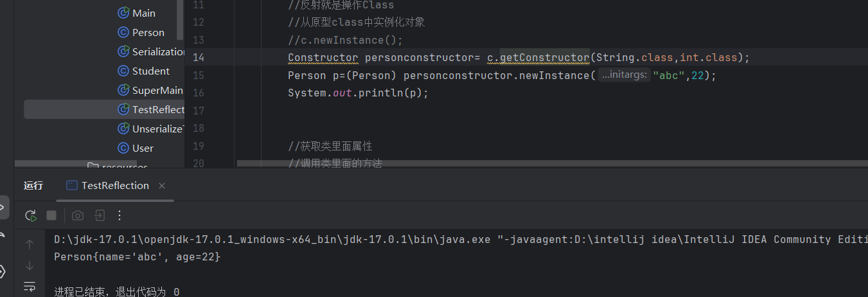Open the User class from project tree
The width and height of the screenshot is (868, 297).
pyautogui.click(x=143, y=148)
